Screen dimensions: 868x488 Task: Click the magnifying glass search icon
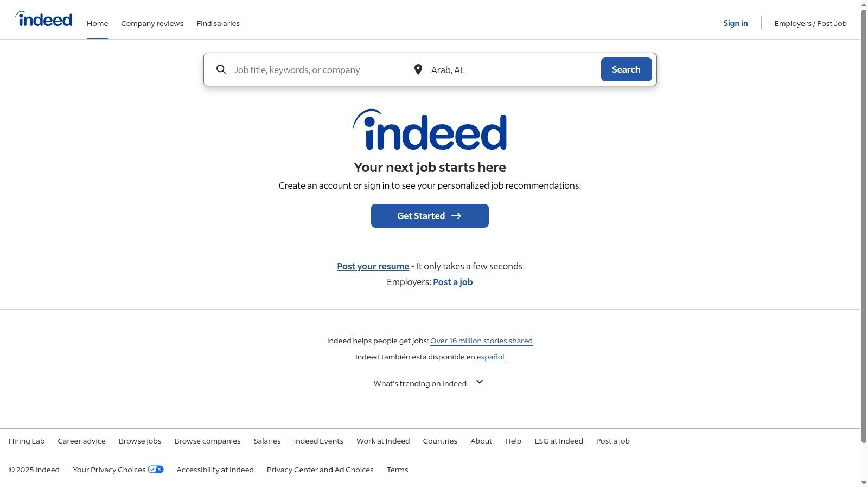pyautogui.click(x=221, y=69)
